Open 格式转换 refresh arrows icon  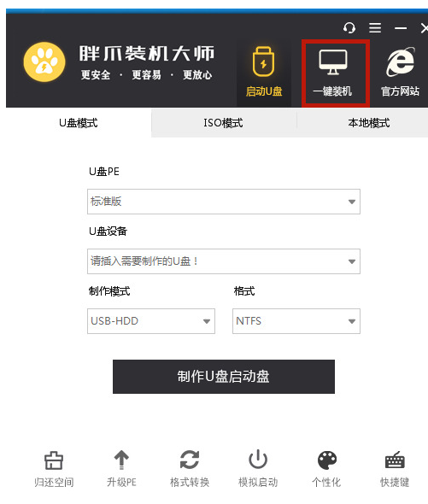point(190,460)
